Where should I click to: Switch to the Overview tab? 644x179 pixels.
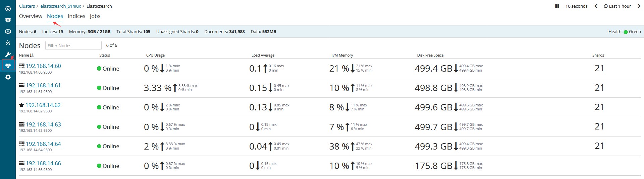tap(31, 16)
